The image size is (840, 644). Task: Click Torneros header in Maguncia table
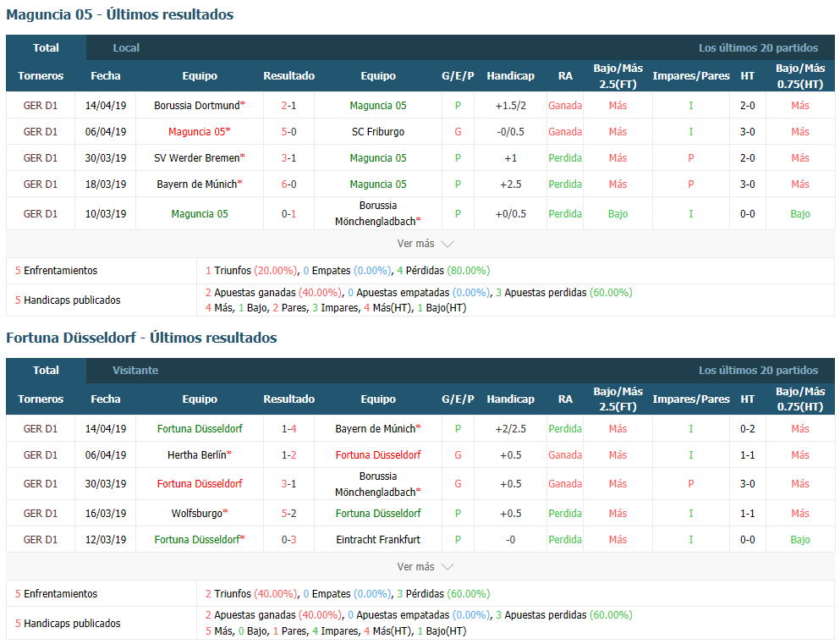(x=40, y=75)
